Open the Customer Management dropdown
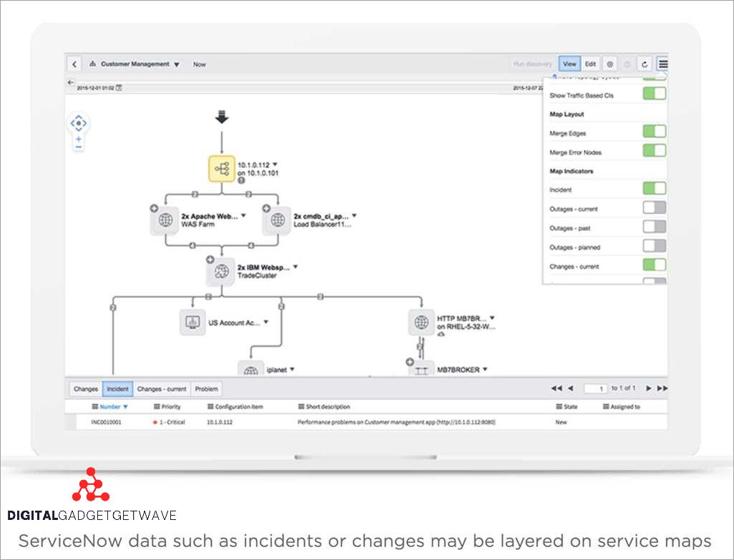Image resolution: width=734 pixels, height=560 pixels. [x=177, y=64]
